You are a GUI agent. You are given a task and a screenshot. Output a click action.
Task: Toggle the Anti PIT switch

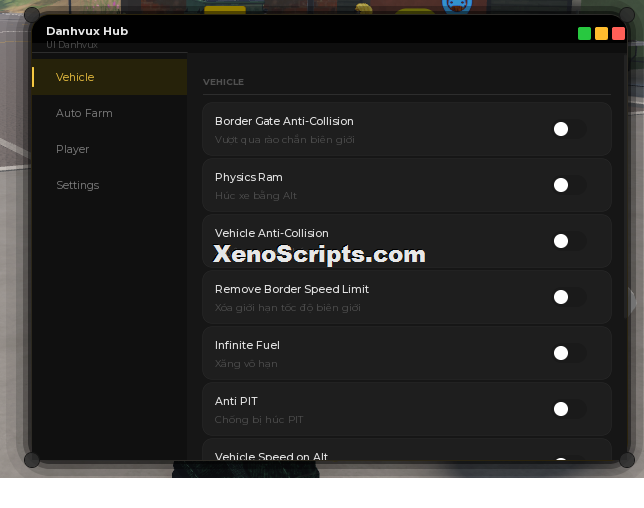(569, 409)
